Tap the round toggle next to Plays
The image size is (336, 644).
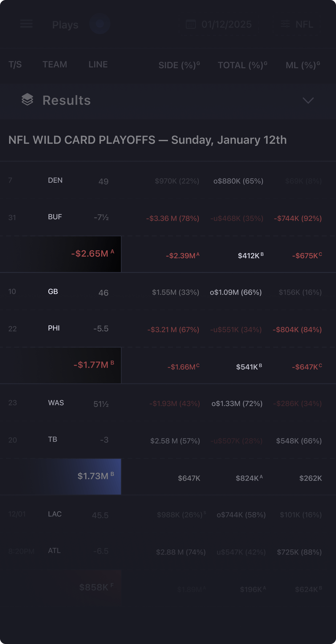tap(100, 24)
